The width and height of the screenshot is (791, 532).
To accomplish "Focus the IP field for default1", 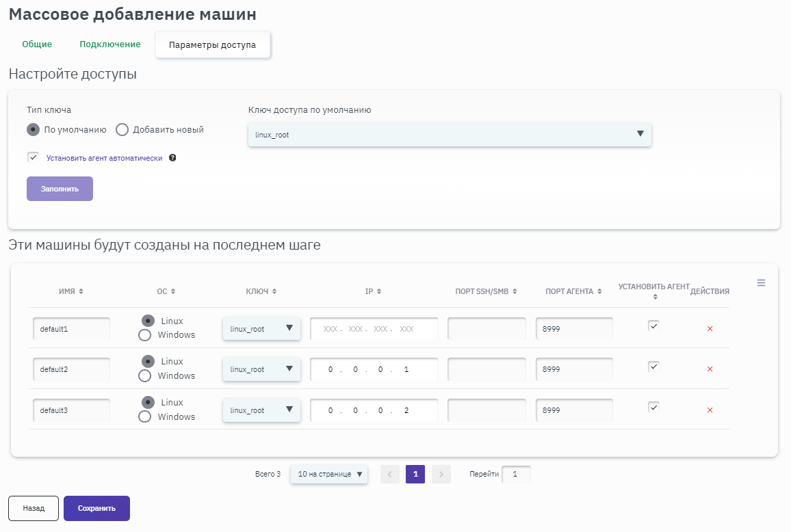I will point(374,329).
